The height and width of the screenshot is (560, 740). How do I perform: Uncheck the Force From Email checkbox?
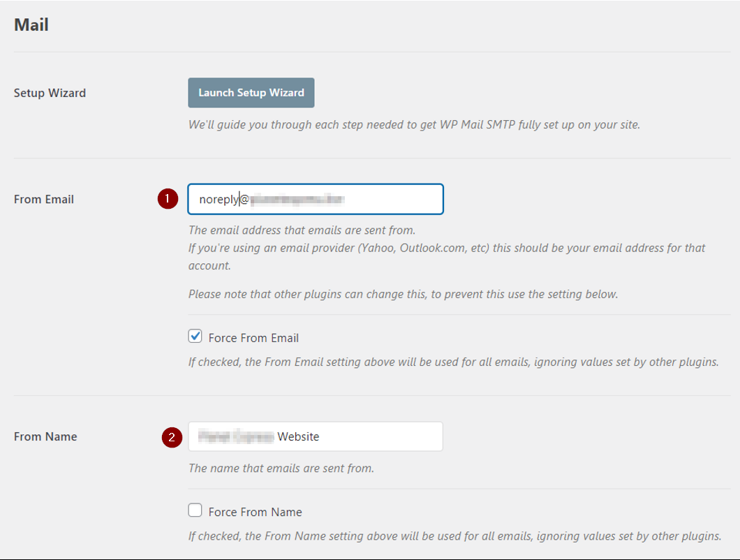tap(195, 337)
